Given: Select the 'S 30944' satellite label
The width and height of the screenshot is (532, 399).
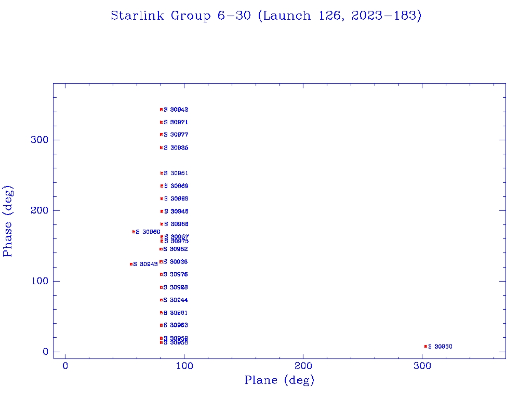Looking at the screenshot, I should [x=176, y=300].
